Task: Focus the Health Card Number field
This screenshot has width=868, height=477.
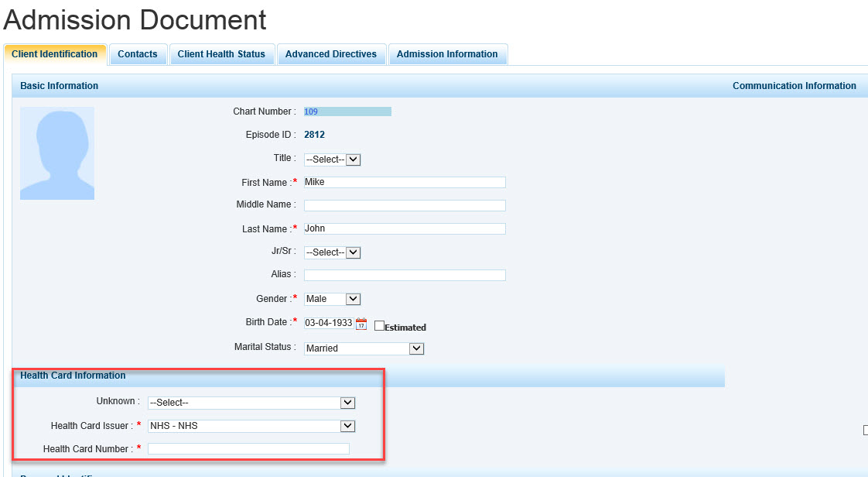Action: pyautogui.click(x=248, y=449)
